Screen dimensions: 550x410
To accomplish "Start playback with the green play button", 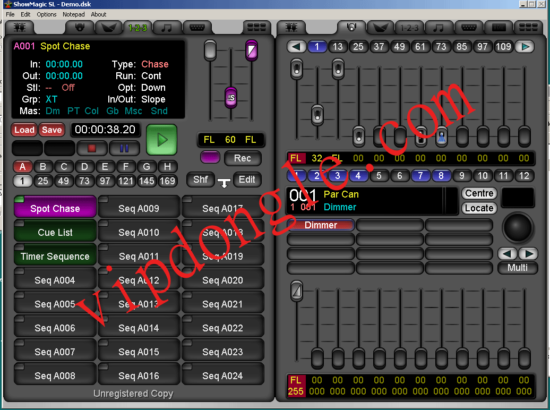I will tap(161, 140).
